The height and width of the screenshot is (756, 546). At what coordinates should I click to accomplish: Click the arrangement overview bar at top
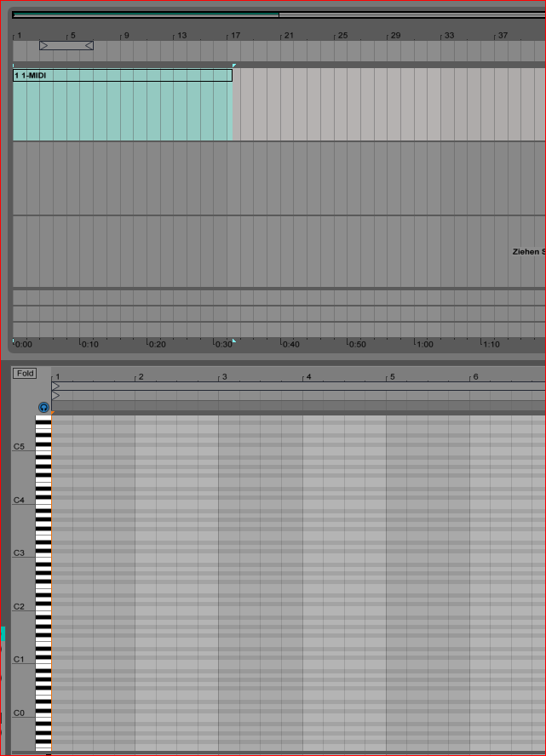point(279,15)
